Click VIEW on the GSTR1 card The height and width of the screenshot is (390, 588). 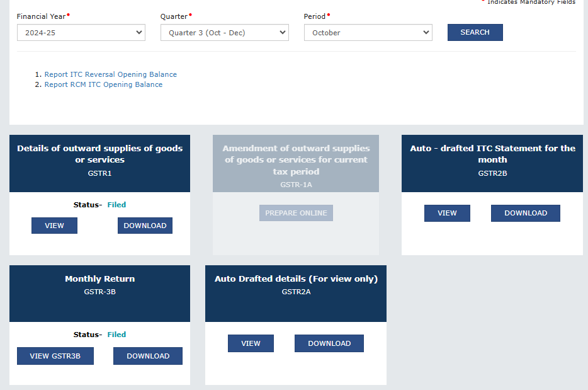[54, 226]
